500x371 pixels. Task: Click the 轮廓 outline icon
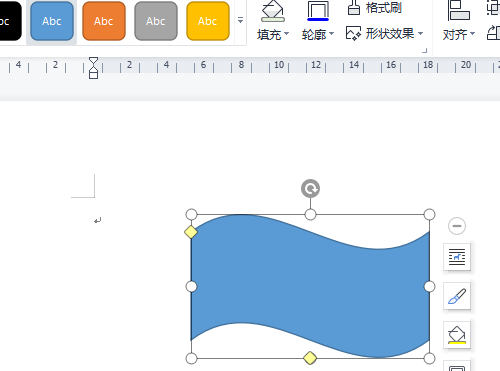[318, 11]
